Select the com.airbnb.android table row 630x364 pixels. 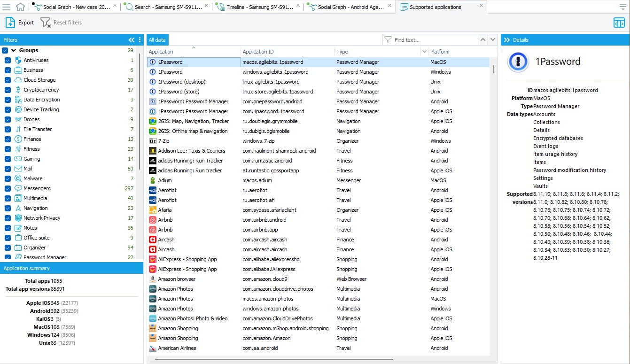click(318, 220)
